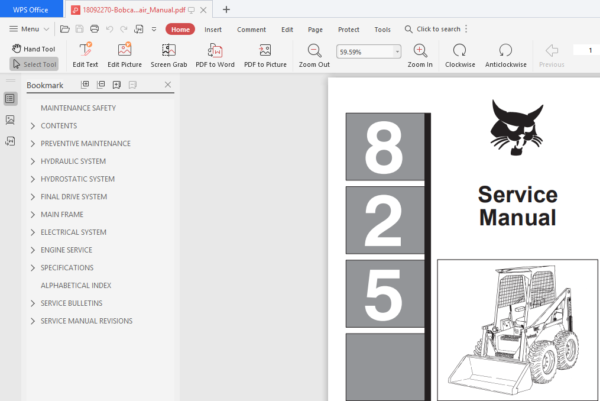The height and width of the screenshot is (401, 600).
Task: Click the collapse all bookmarks icon
Action: click(101, 85)
